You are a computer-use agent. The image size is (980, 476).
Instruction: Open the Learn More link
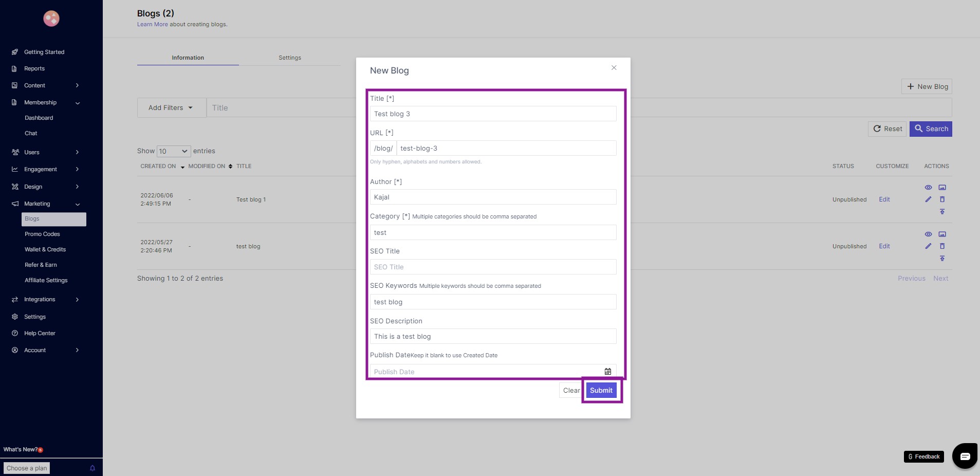pyautogui.click(x=152, y=24)
